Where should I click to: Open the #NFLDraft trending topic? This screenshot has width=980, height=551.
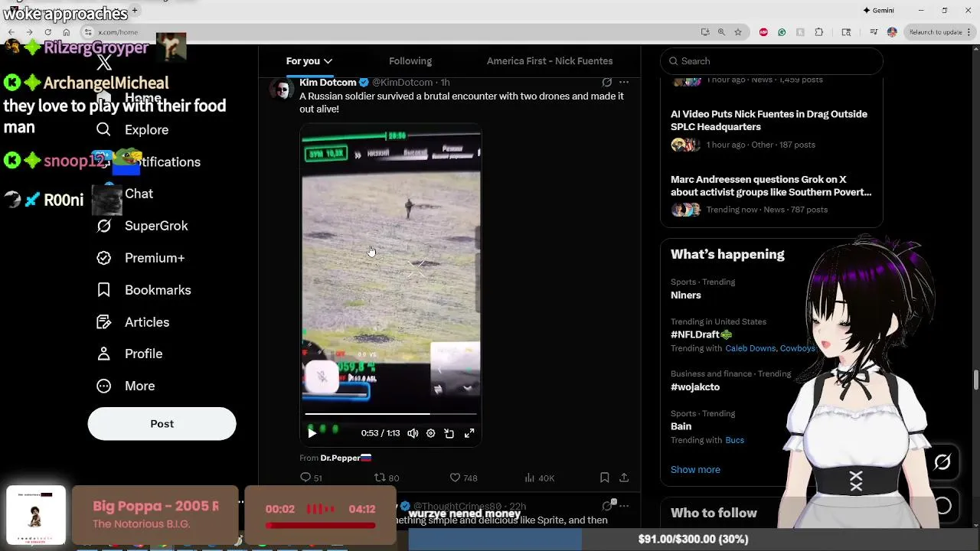pyautogui.click(x=701, y=334)
